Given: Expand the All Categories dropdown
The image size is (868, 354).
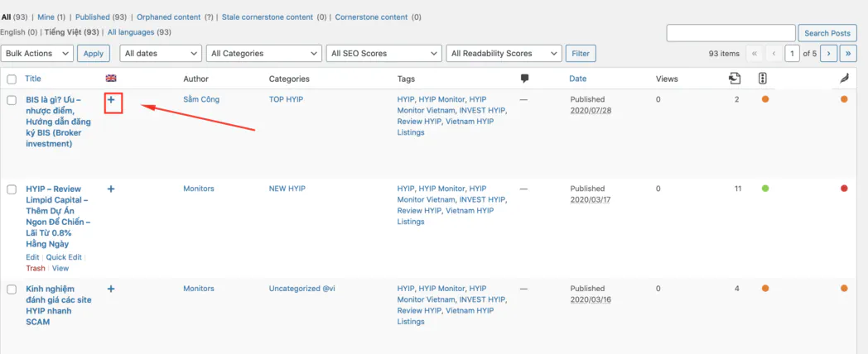Looking at the screenshot, I should (x=263, y=54).
